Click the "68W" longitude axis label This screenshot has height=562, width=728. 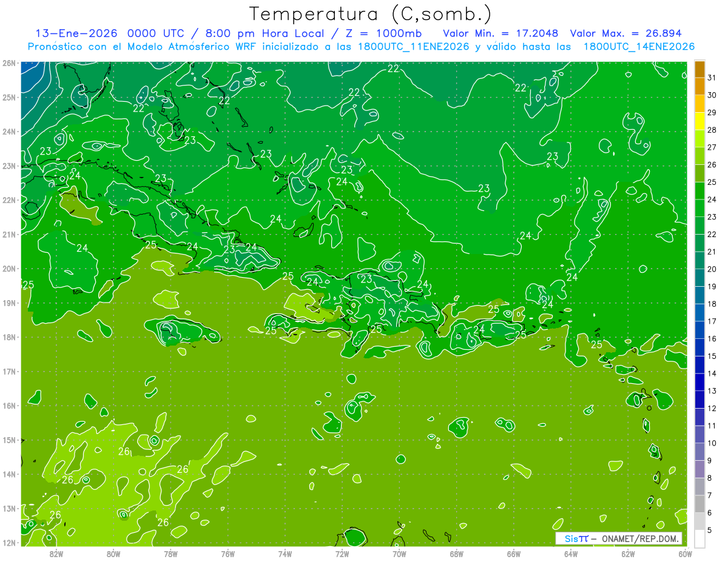pyautogui.click(x=456, y=554)
